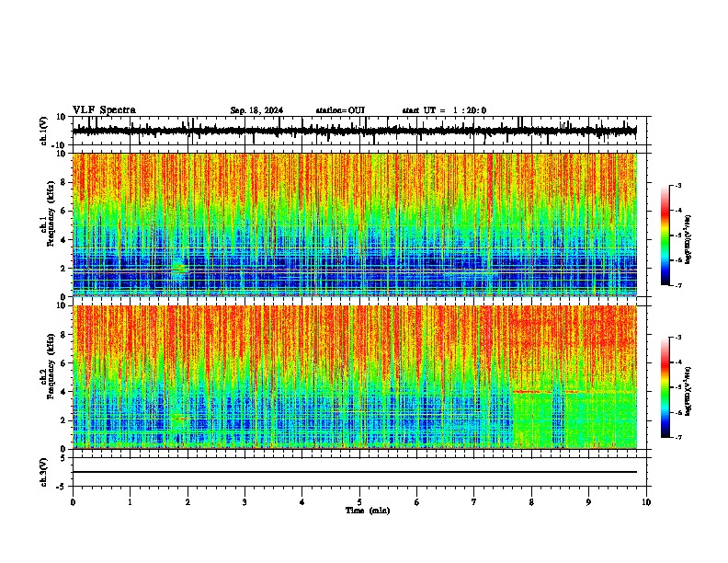Click the log(PSD) units label beside ch.2 color bar
The image size is (728, 563).
pos(688,391)
